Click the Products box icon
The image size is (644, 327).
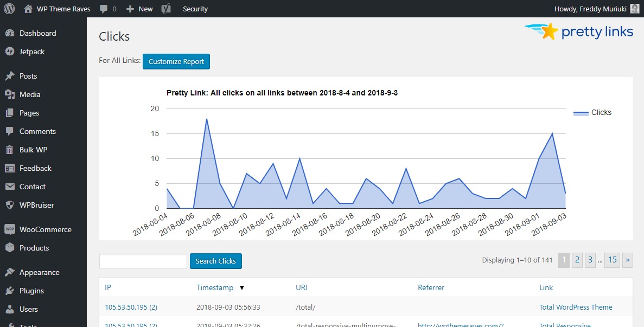pyautogui.click(x=10, y=248)
